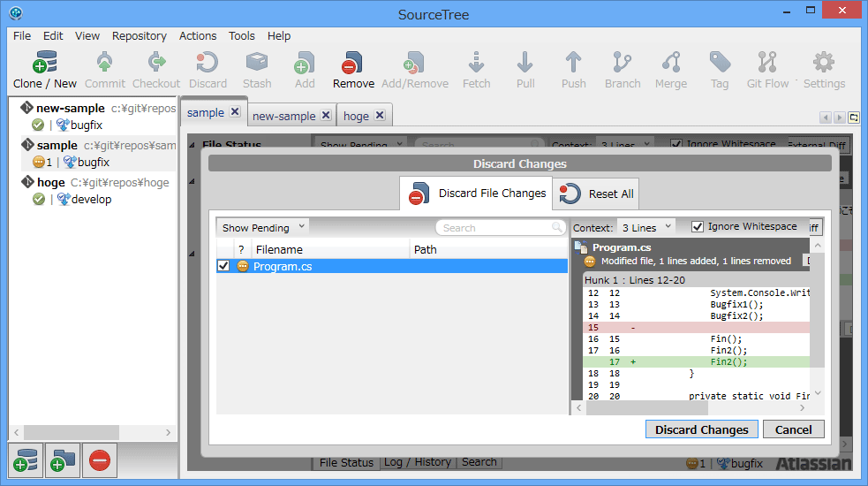
Task: Click the Commit toolbar icon
Action: tap(104, 63)
